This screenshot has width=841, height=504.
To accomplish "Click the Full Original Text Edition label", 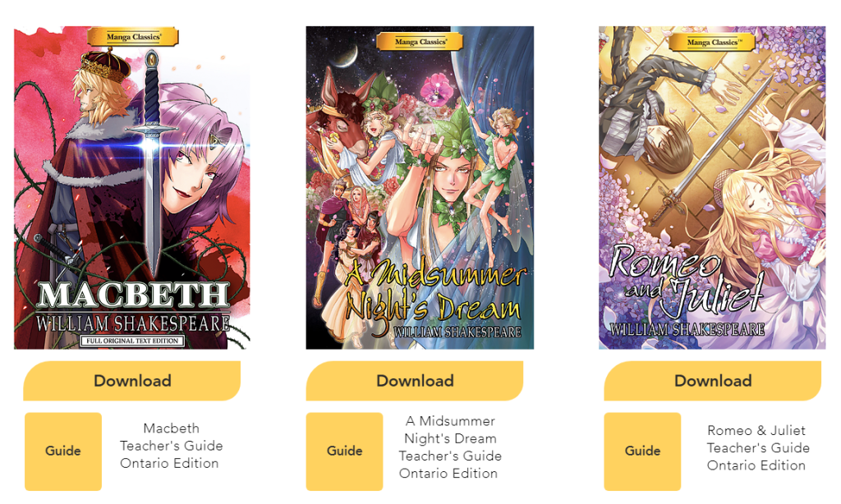I will click(x=132, y=341).
